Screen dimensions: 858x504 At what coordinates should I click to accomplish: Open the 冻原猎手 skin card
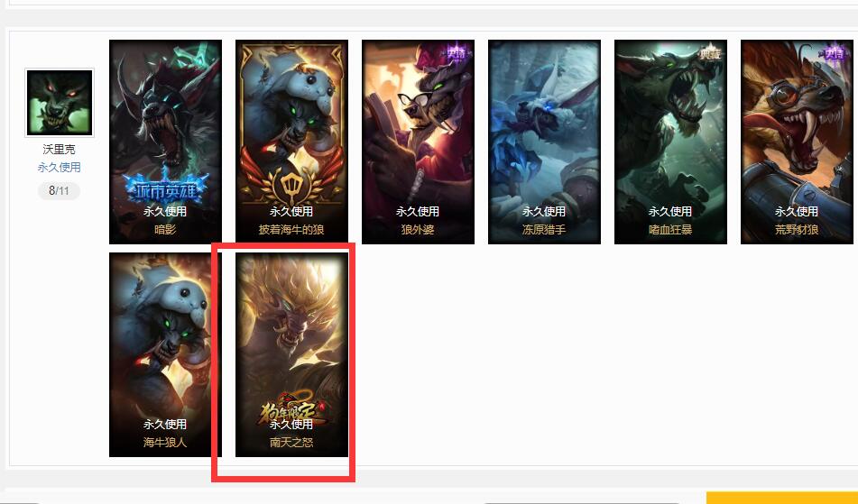click(x=544, y=142)
